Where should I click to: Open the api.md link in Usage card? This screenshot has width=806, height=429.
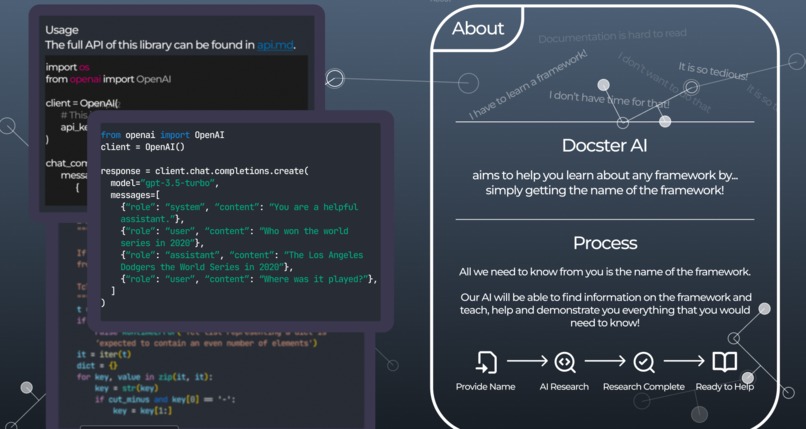pyautogui.click(x=275, y=45)
